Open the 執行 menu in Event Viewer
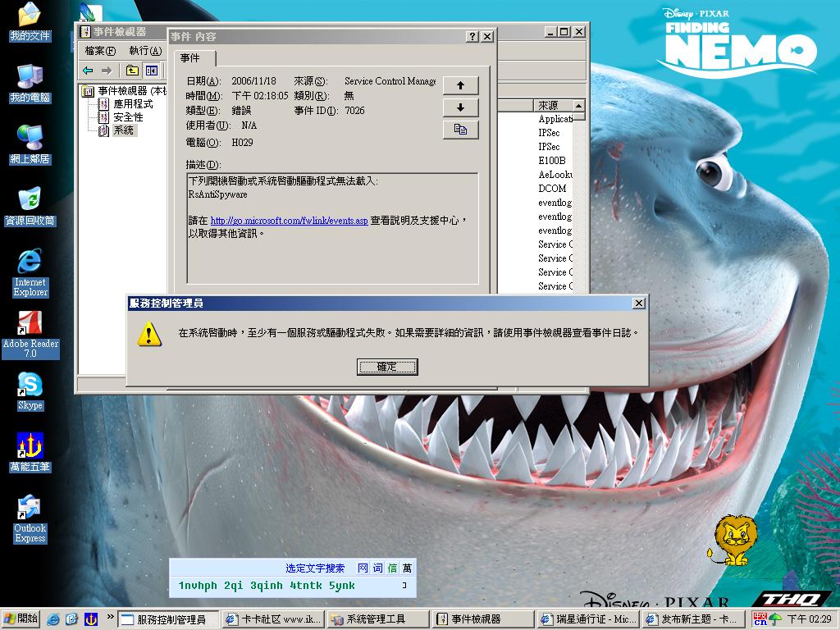 click(146, 51)
